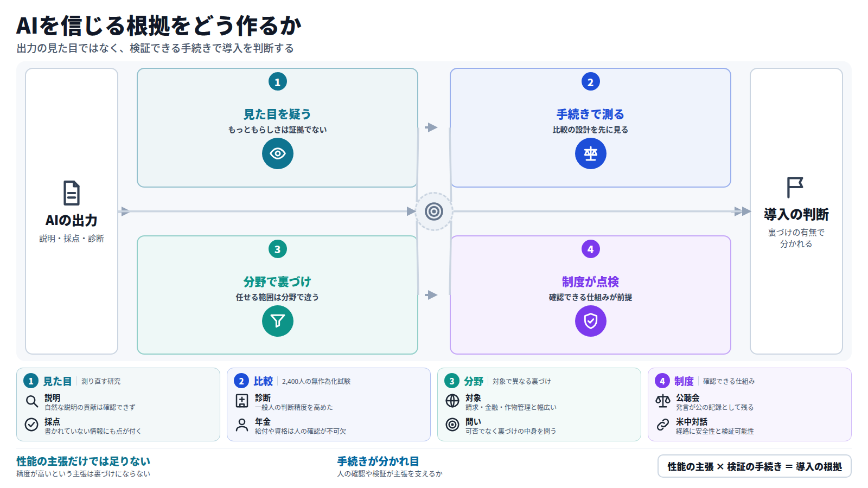
Task: Click the formula box 性能の主張 × 検証の手続き
Action: click(x=755, y=466)
